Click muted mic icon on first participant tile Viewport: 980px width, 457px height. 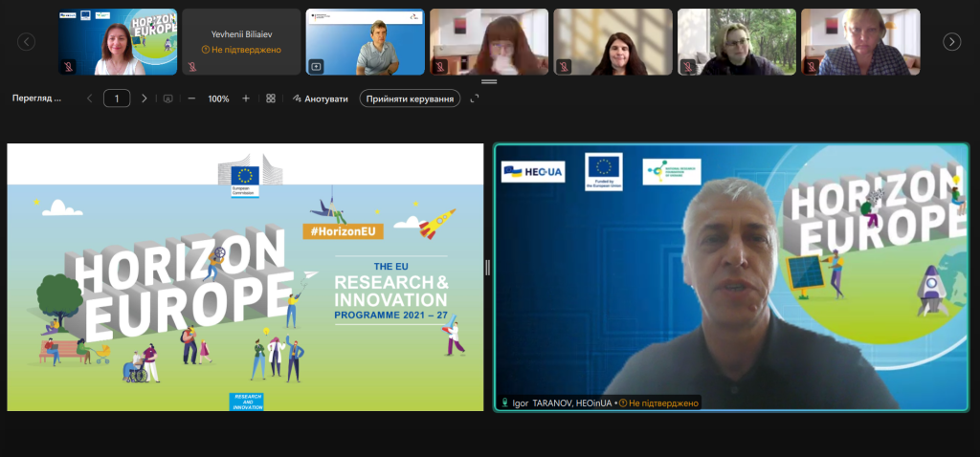coord(68,66)
